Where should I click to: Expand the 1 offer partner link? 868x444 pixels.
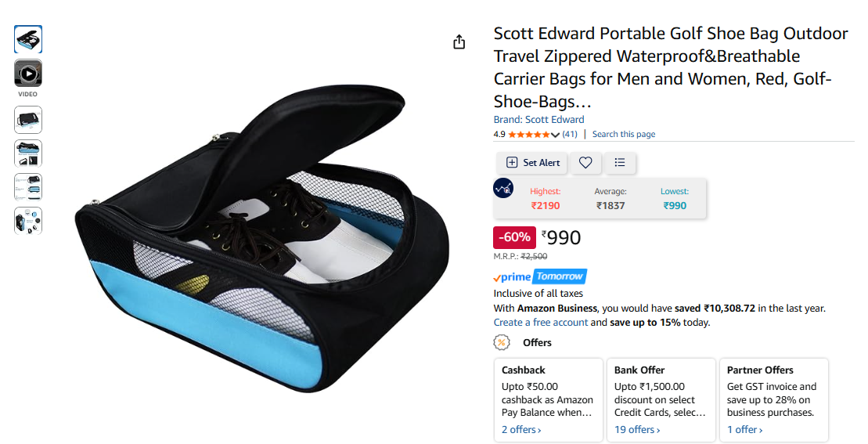(x=744, y=430)
